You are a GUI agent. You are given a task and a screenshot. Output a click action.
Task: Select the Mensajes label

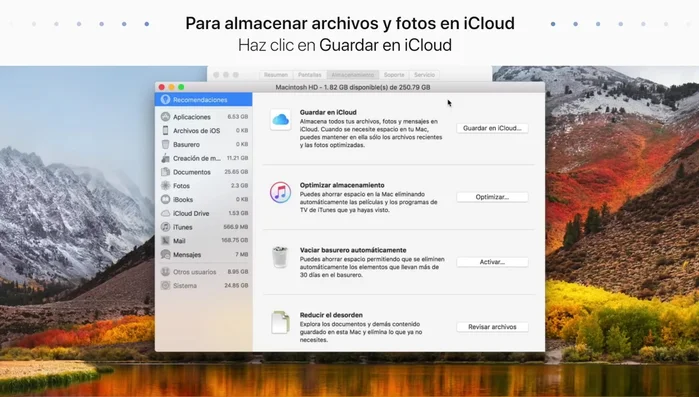pos(187,255)
